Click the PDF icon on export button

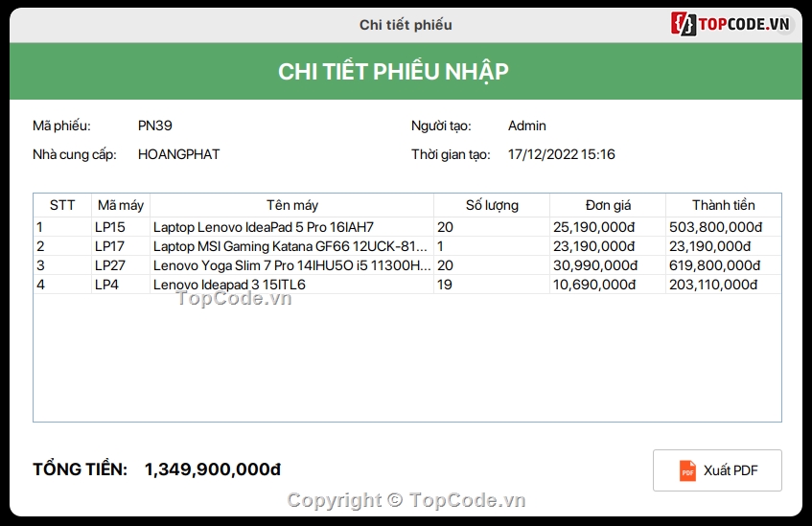[687, 470]
